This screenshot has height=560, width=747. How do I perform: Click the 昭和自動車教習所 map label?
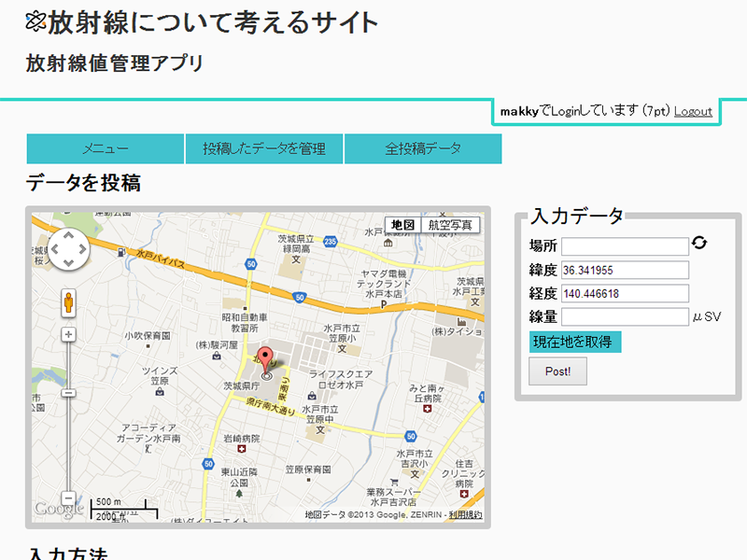245,322
